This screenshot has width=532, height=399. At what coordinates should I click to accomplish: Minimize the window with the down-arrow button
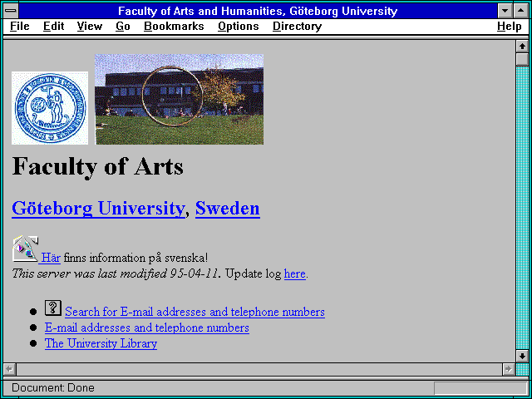click(x=505, y=11)
